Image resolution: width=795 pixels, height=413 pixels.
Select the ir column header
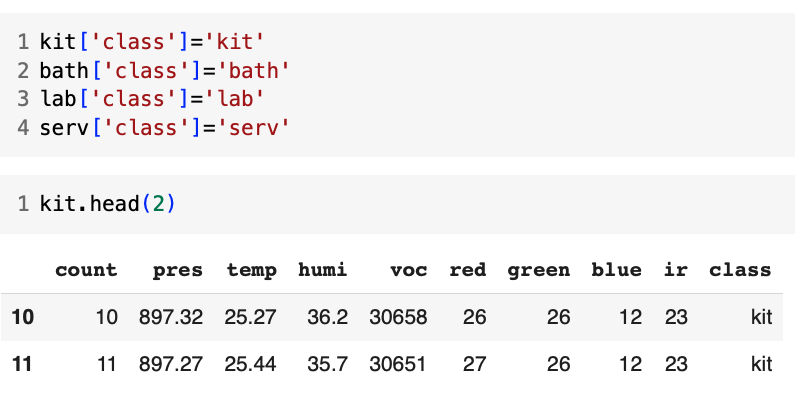click(x=676, y=270)
